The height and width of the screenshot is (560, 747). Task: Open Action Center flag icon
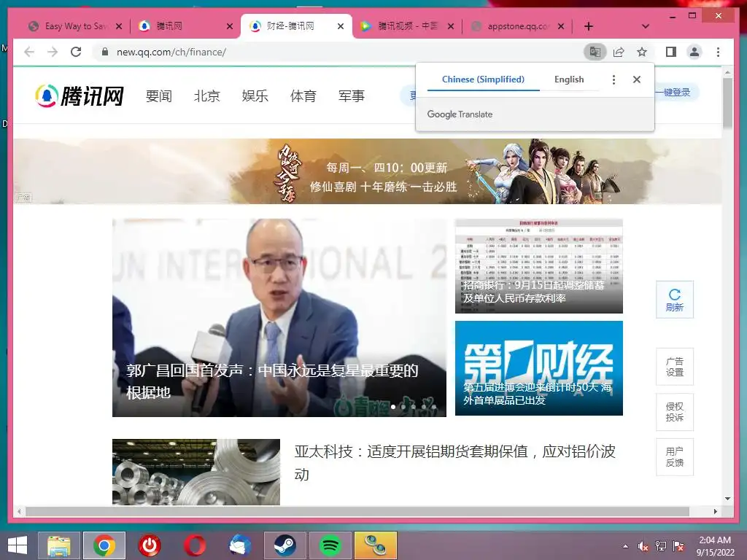pos(678,546)
